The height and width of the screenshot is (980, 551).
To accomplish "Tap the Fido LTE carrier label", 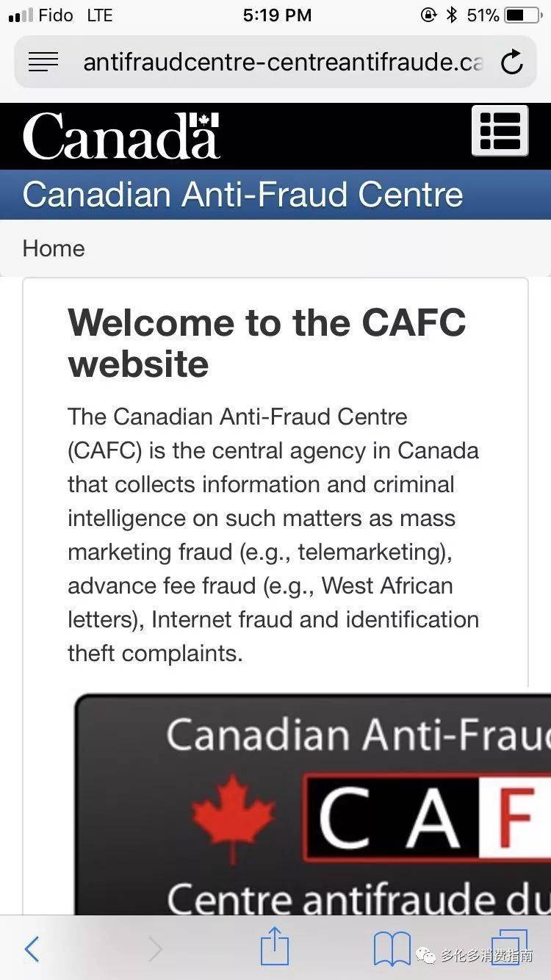I will [x=75, y=15].
